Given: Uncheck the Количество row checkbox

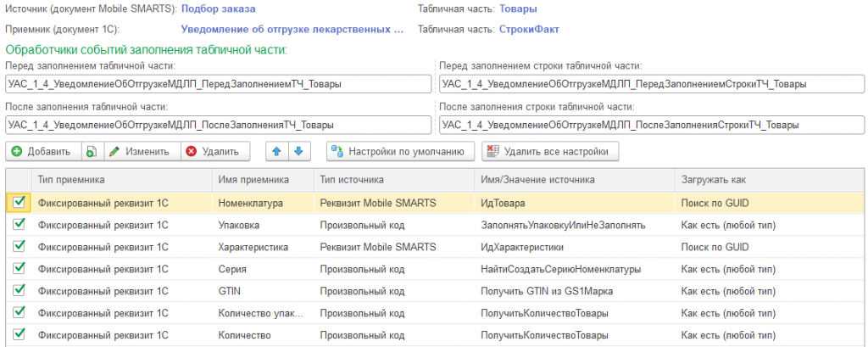Looking at the screenshot, I should [x=19, y=334].
